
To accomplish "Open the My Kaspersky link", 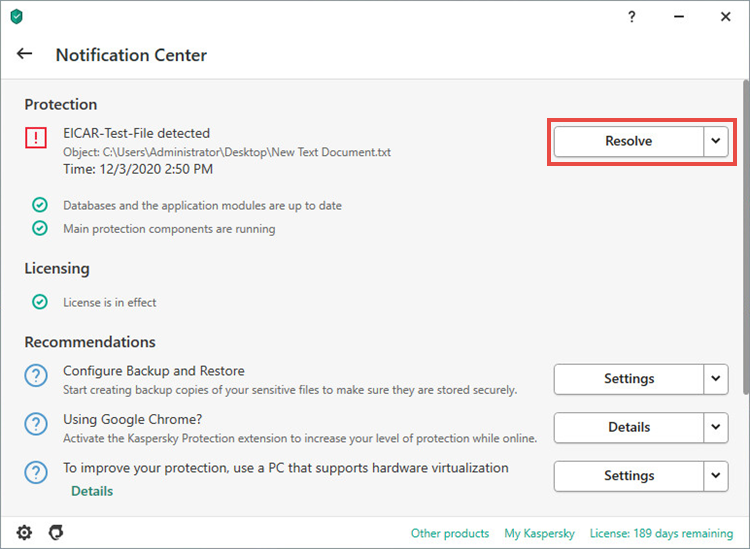I will [x=539, y=533].
